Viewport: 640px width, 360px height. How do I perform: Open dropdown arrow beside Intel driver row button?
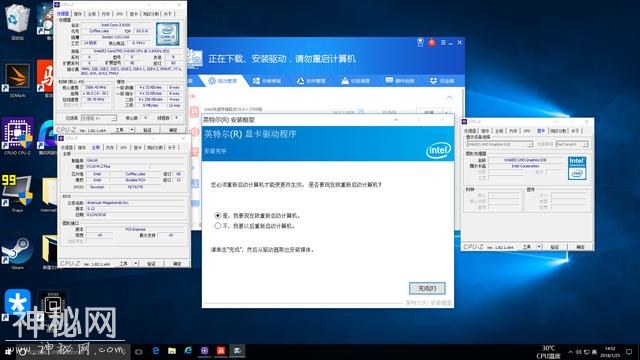(447, 112)
